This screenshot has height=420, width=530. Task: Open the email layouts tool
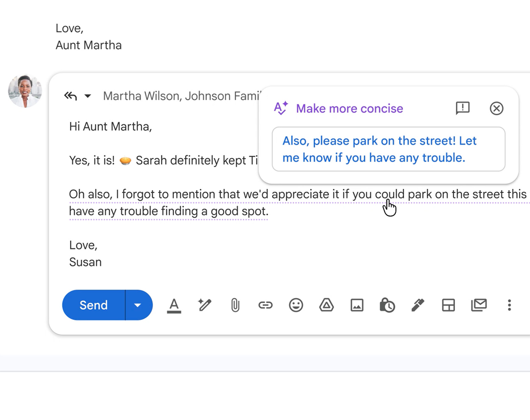[449, 305]
